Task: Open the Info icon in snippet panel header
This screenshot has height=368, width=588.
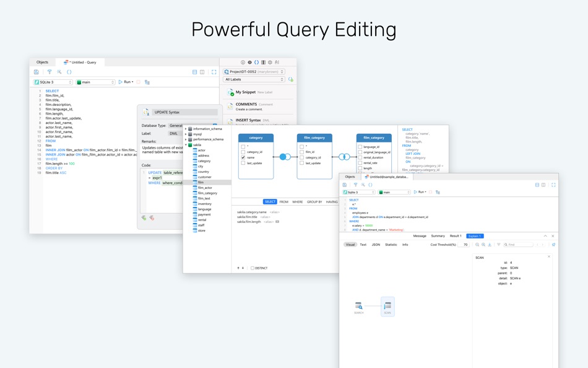Action: tap(243, 63)
